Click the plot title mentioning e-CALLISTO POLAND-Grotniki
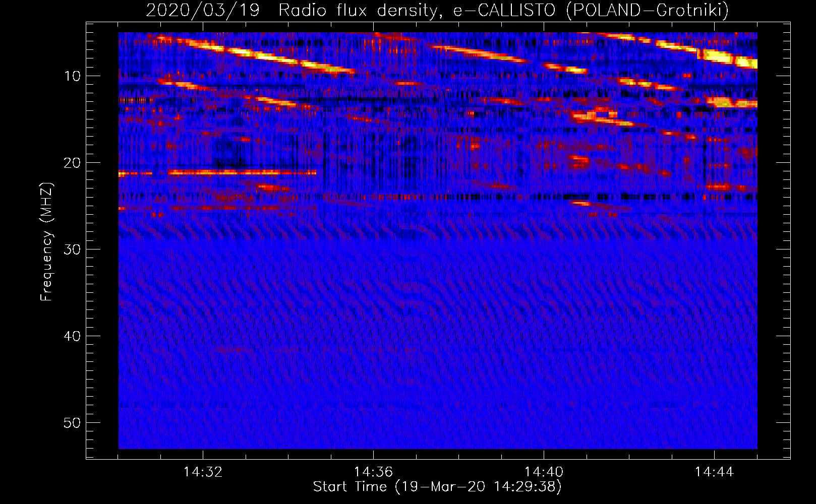This screenshot has height=504, width=816. pyautogui.click(x=437, y=10)
